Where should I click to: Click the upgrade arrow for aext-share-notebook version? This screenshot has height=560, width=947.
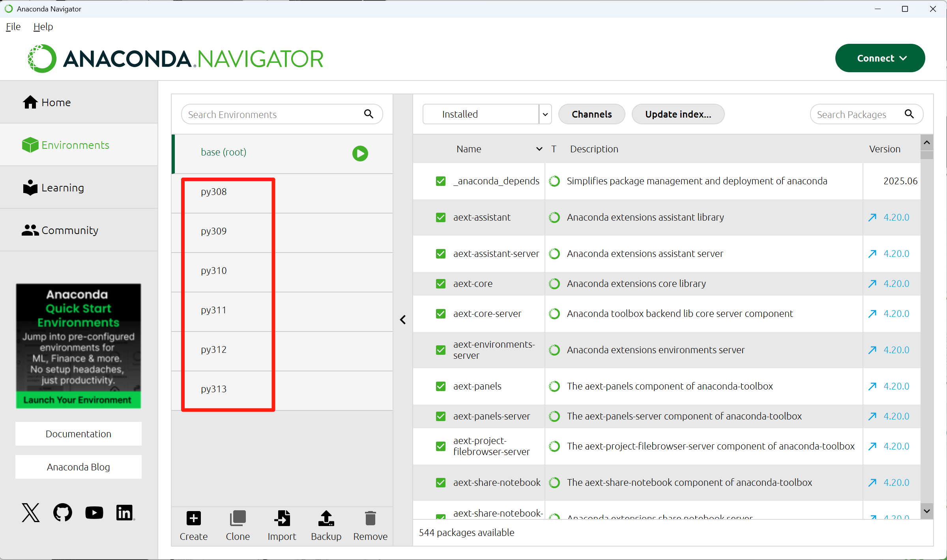pyautogui.click(x=872, y=483)
